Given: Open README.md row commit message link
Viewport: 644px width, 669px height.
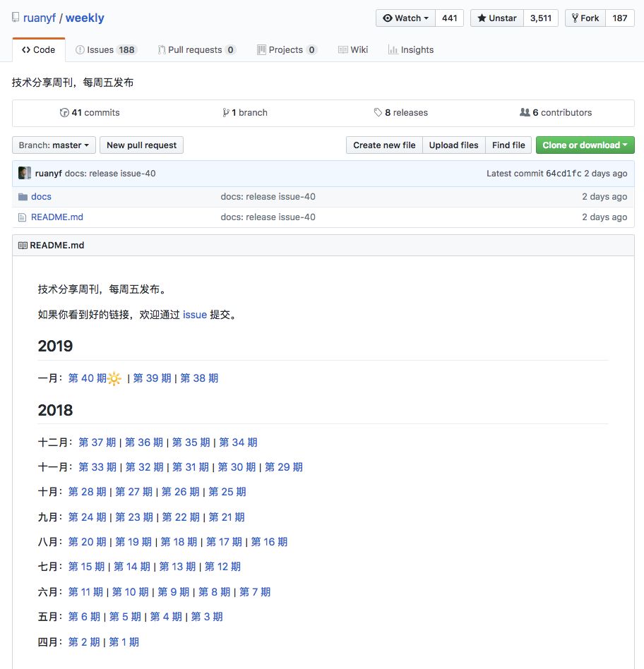Looking at the screenshot, I should pyautogui.click(x=268, y=217).
